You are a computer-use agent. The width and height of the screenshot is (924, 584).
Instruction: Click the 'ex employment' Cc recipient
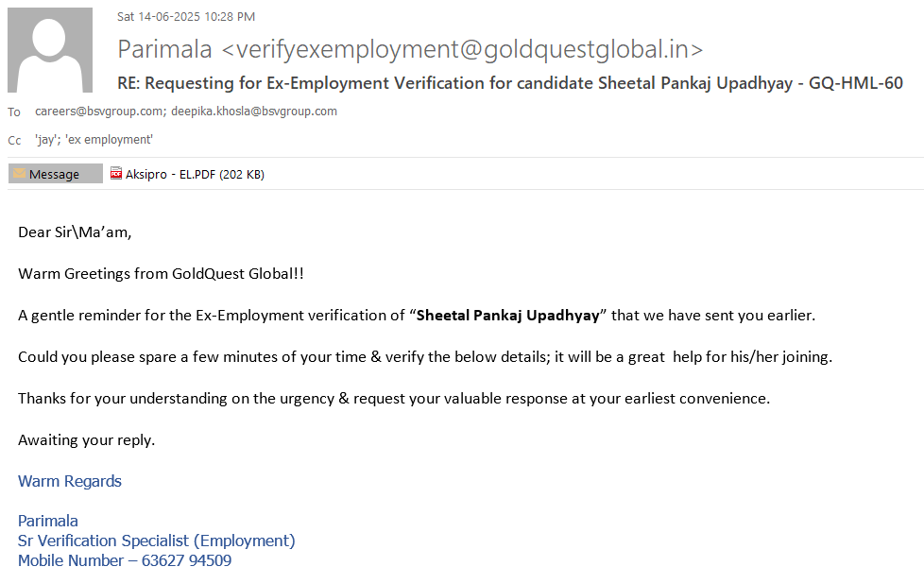(x=110, y=140)
